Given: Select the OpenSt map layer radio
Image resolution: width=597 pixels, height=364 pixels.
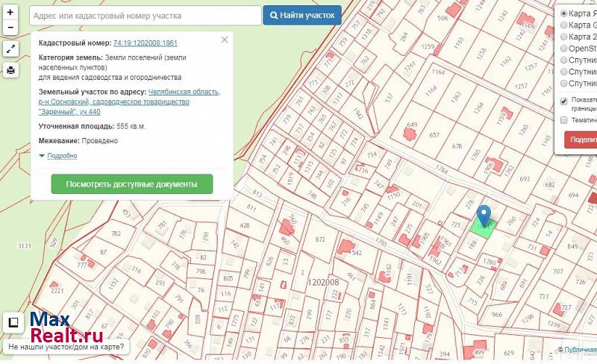Looking at the screenshot, I should point(563,48).
